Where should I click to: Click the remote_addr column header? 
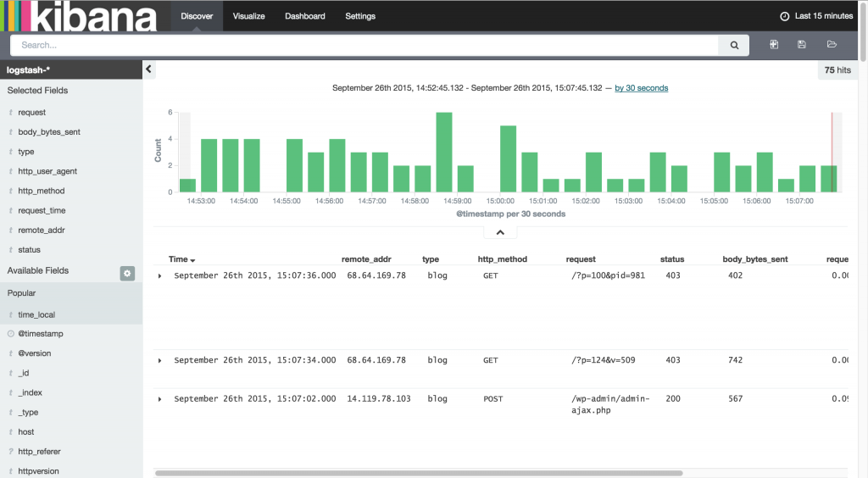click(366, 259)
